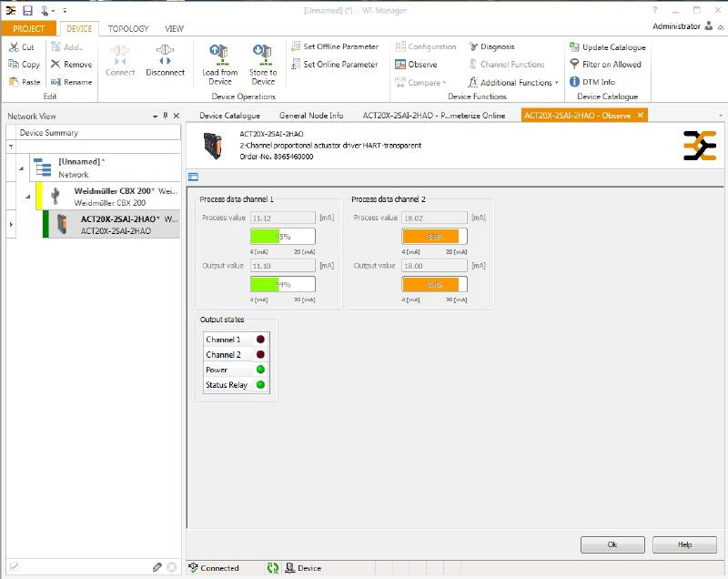Pin the Network View panel

(x=165, y=117)
